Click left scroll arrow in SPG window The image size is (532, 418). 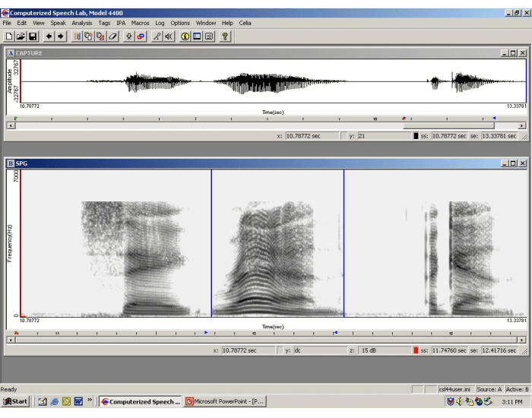coord(11,340)
